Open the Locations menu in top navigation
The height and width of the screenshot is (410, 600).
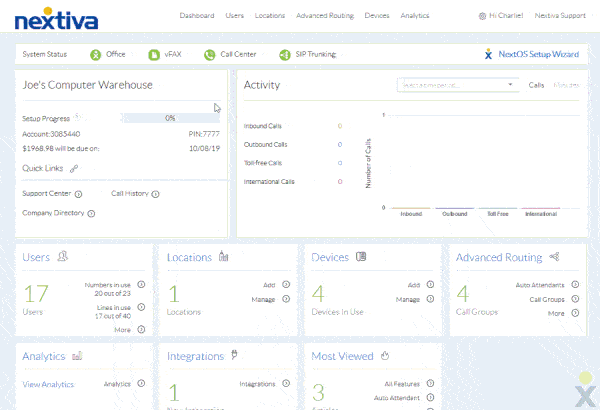(270, 16)
